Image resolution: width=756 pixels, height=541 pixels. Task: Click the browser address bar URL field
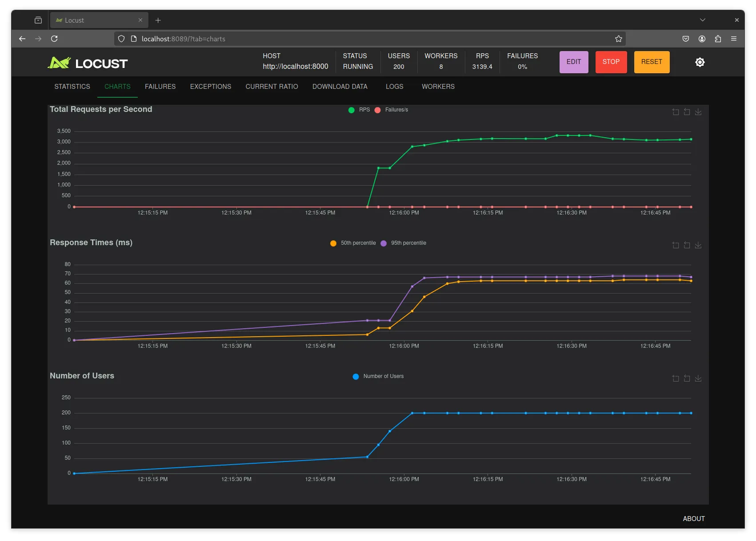(370, 39)
